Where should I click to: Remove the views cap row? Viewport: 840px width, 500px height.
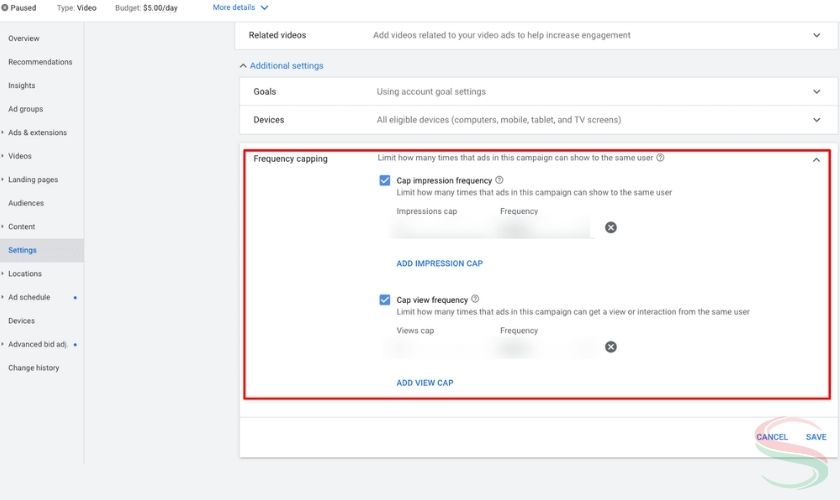pyautogui.click(x=611, y=347)
